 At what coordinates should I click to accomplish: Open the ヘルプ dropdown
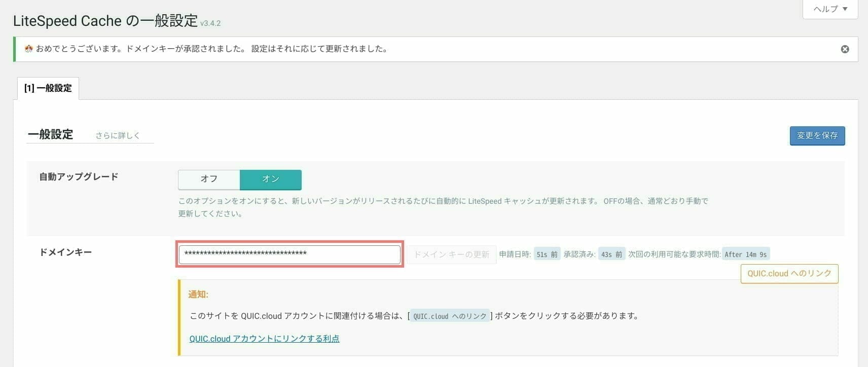click(830, 9)
